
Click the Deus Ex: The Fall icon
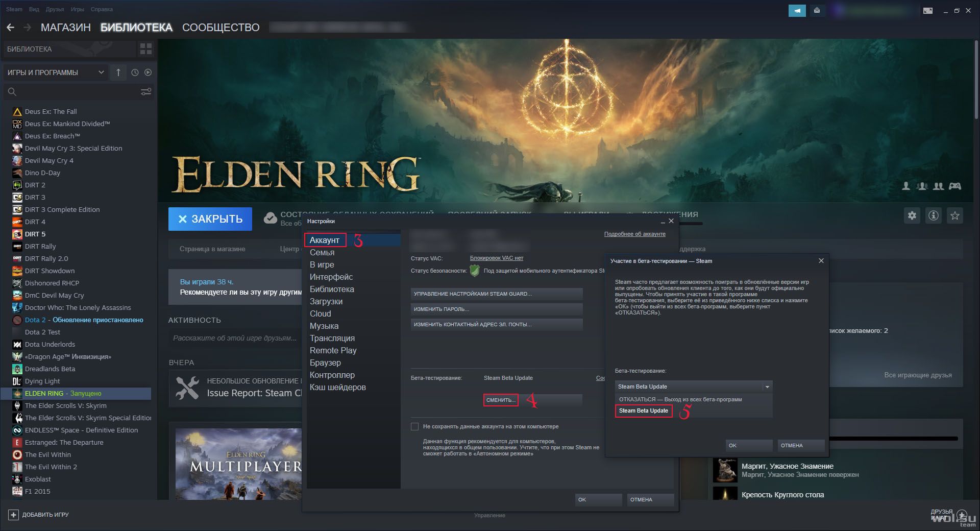tap(17, 111)
